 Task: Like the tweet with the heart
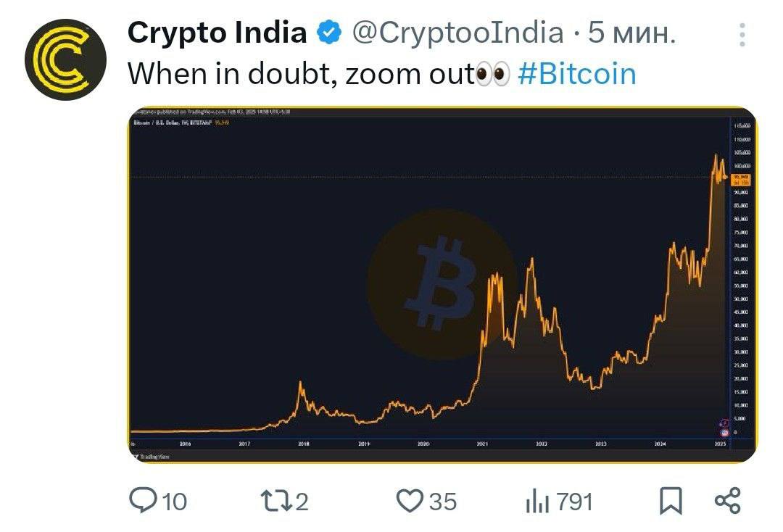(410, 501)
